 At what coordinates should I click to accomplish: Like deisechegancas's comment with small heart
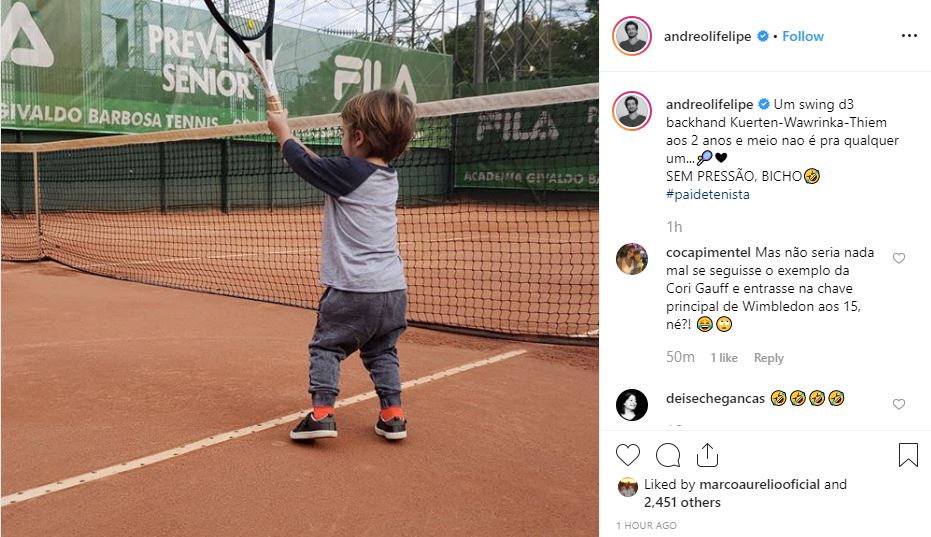click(x=899, y=404)
